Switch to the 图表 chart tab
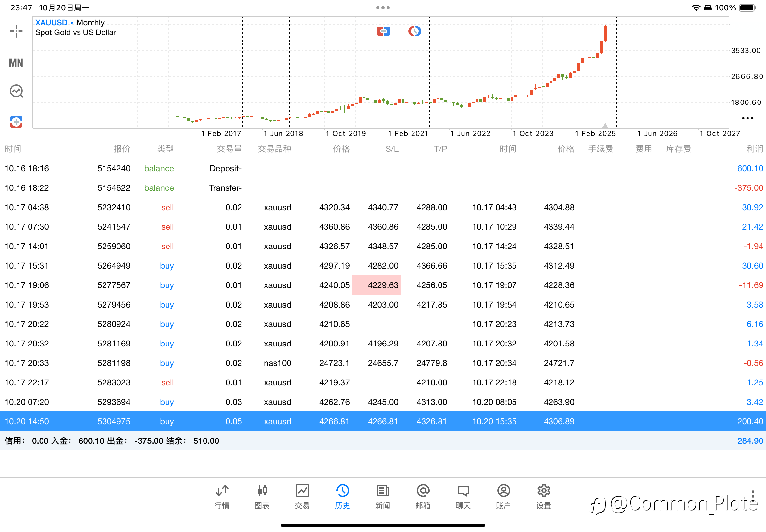This screenshot has width=766, height=532. (262, 497)
